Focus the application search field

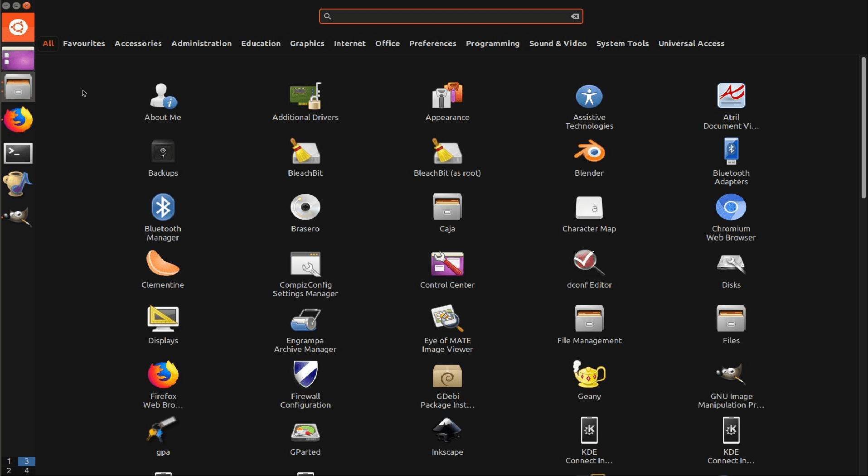(x=451, y=16)
